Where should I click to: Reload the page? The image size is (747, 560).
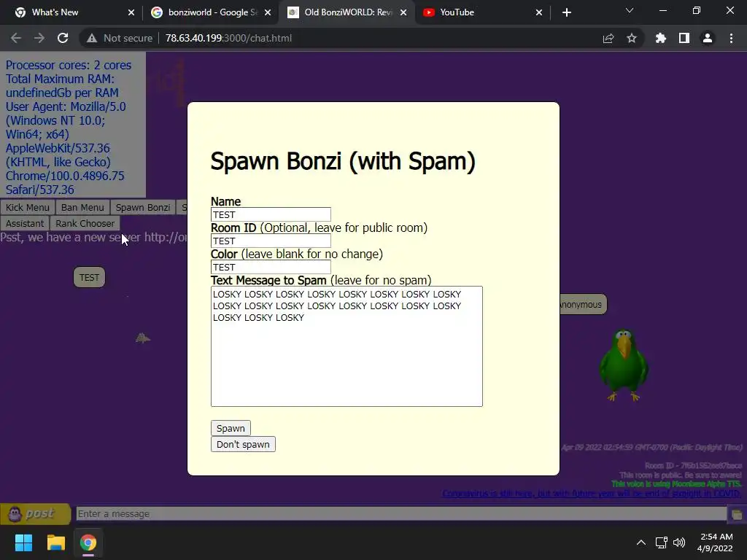click(63, 38)
